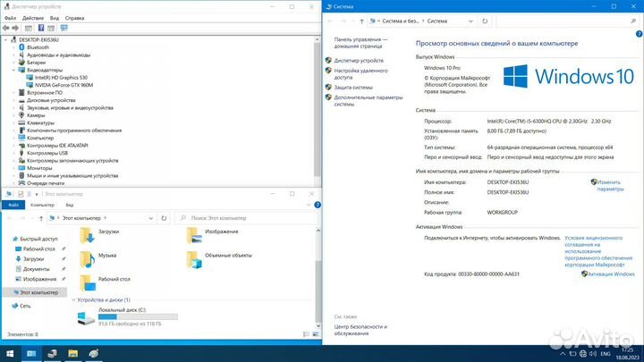Open the Объемные объекты folder icon
644x362 pixels.
pyautogui.click(x=194, y=259)
